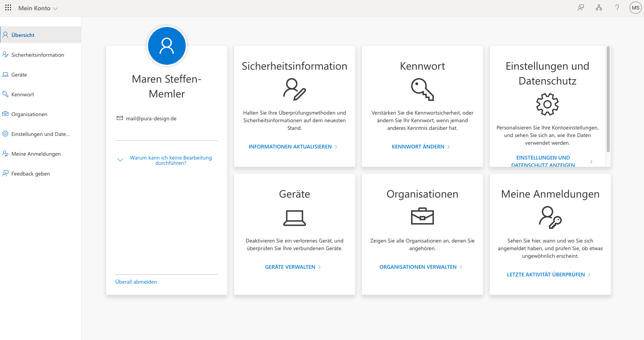This screenshot has width=644, height=340.
Task: Click the briefcase icon on Organisationen card
Action: coord(422,216)
